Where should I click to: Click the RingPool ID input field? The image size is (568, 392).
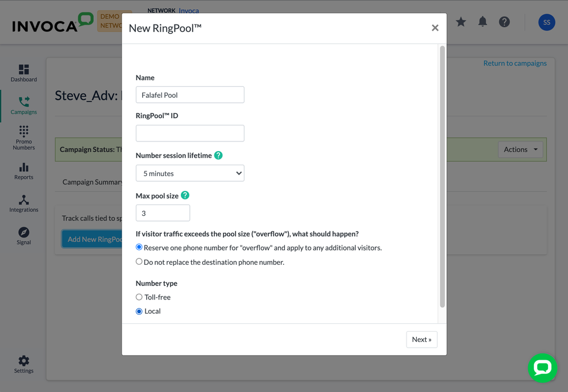(x=190, y=134)
